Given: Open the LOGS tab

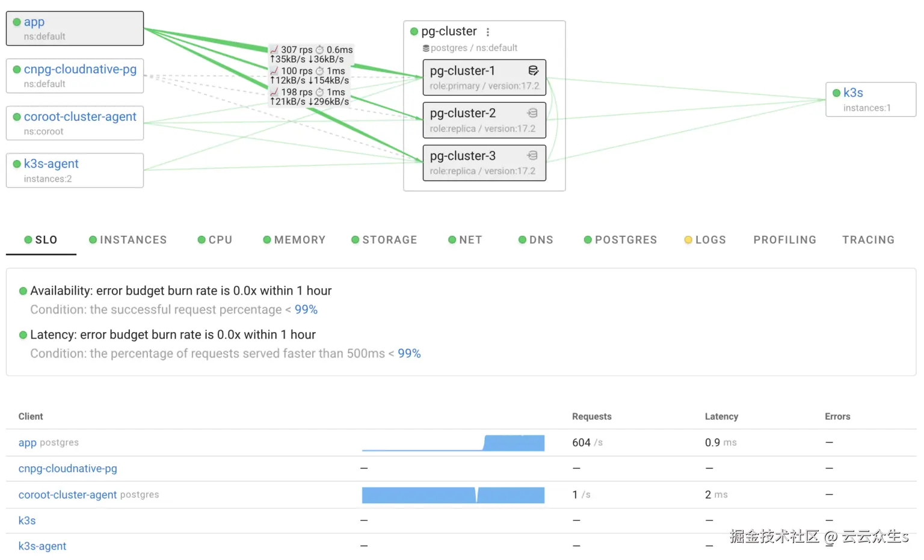Looking at the screenshot, I should (x=705, y=240).
